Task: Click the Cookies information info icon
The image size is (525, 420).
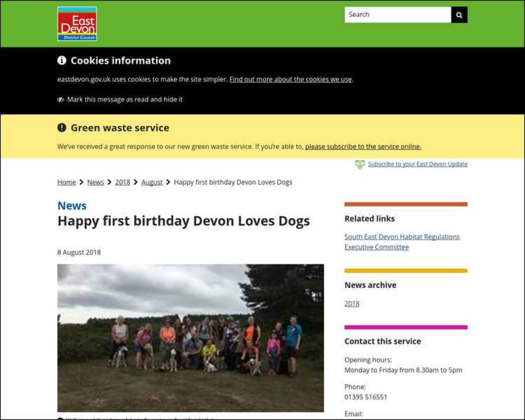Action: pyautogui.click(x=61, y=60)
